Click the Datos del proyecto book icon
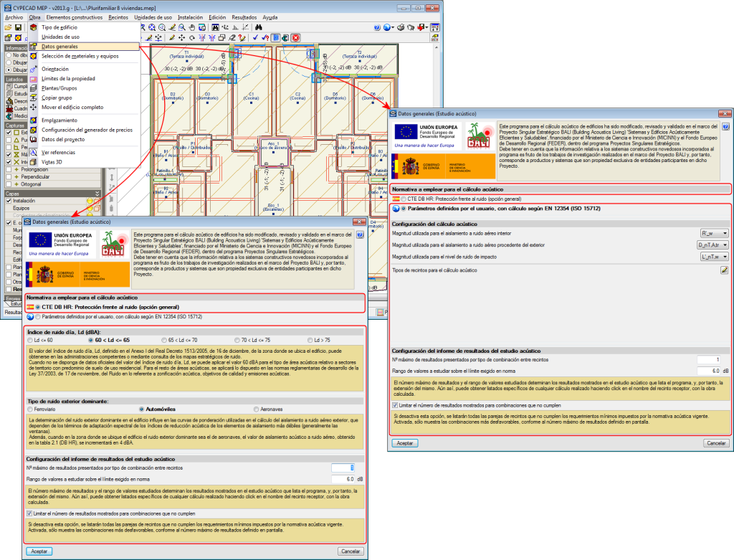Viewport: 734px width, 560px height. coord(33,139)
